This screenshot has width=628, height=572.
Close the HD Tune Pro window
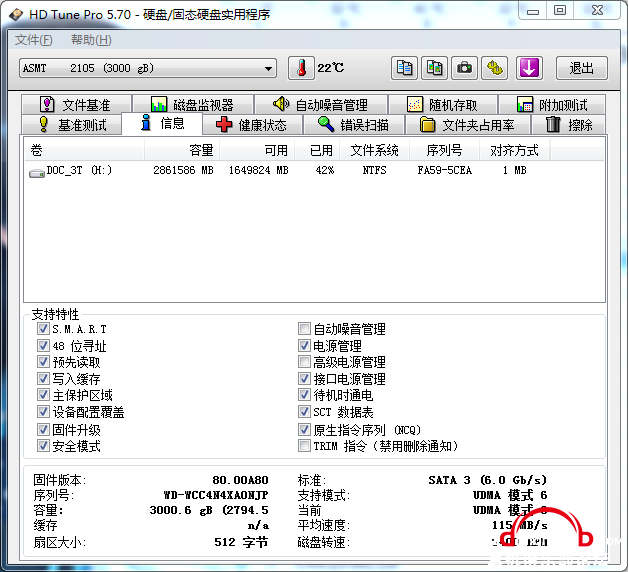pos(597,10)
